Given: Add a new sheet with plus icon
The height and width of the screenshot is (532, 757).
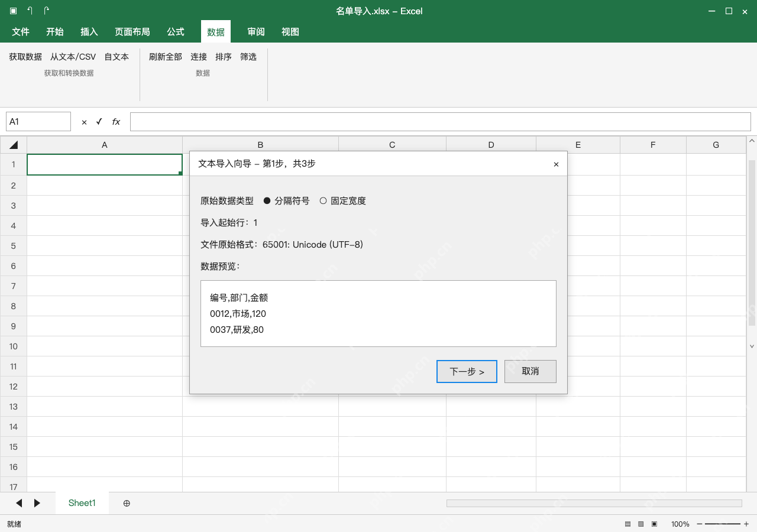Looking at the screenshot, I should click(x=127, y=503).
